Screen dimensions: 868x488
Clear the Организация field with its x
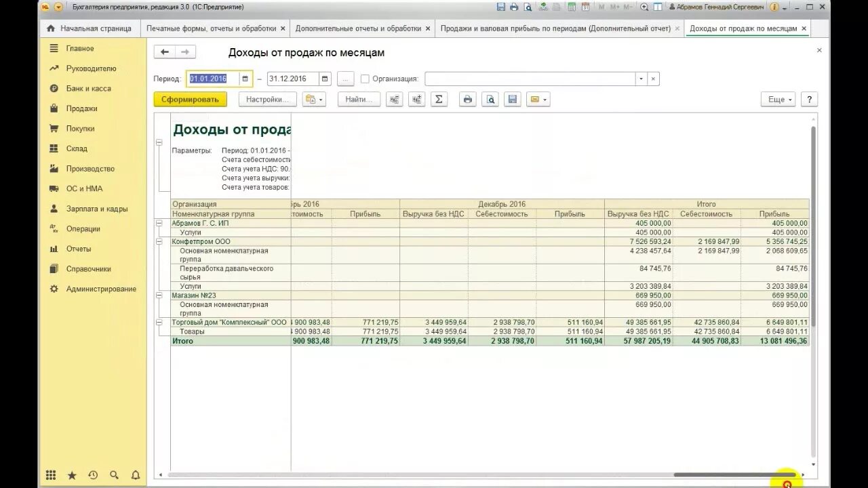point(653,79)
